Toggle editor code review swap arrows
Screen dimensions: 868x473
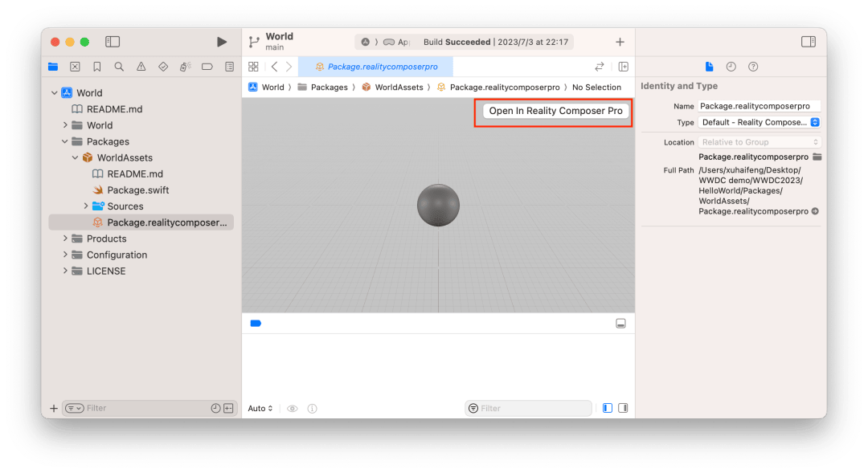pos(599,67)
